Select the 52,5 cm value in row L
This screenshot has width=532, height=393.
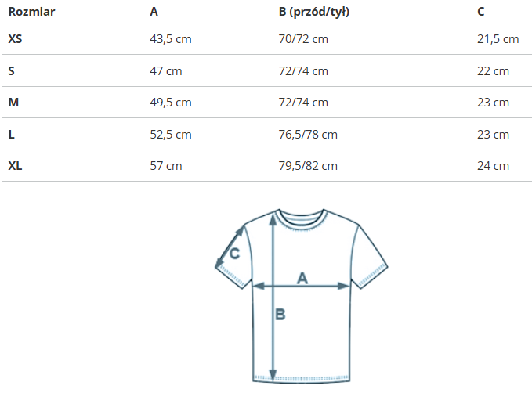tap(170, 135)
